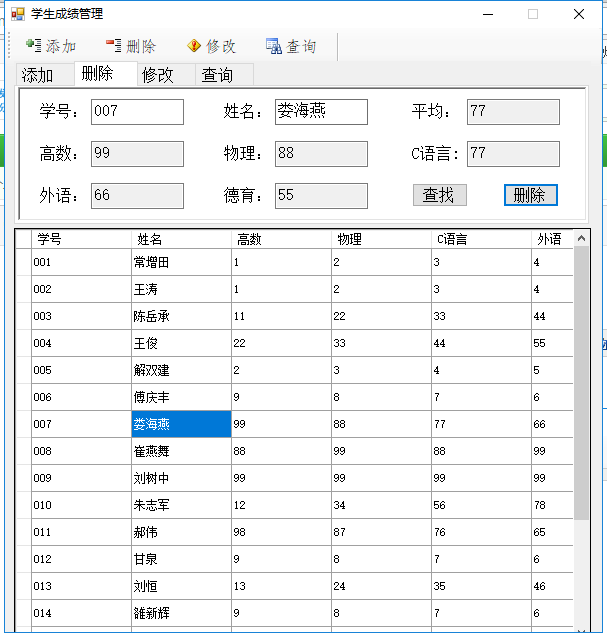The height and width of the screenshot is (637, 607).
Task: Select the cell with name 刘树中
Action: pyautogui.click(x=181, y=478)
